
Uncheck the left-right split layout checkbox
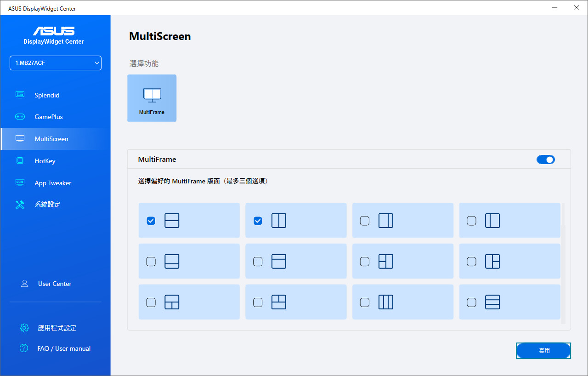pos(258,221)
